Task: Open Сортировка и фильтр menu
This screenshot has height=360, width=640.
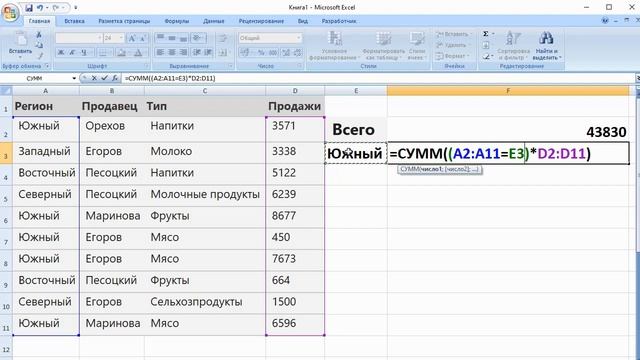Action: point(513,46)
